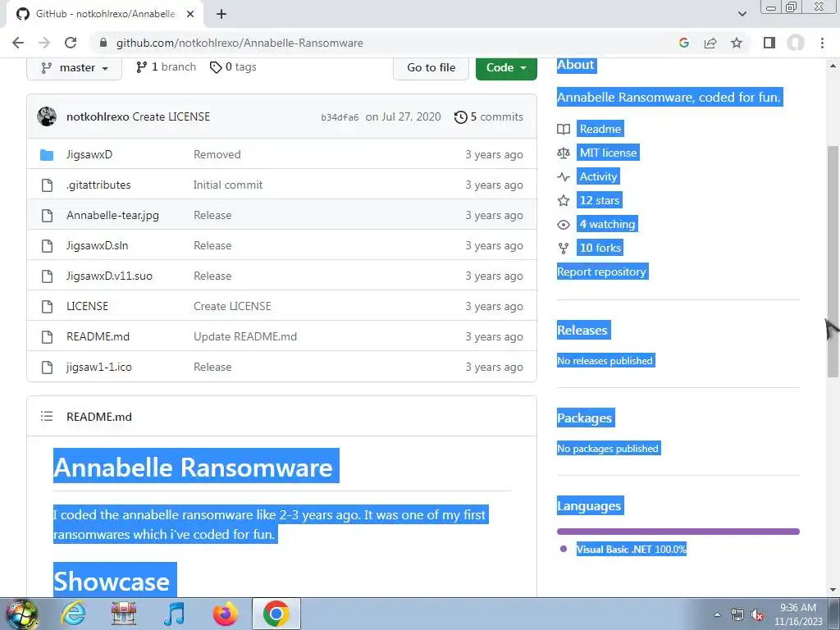Click the Removed commit message

click(x=217, y=154)
